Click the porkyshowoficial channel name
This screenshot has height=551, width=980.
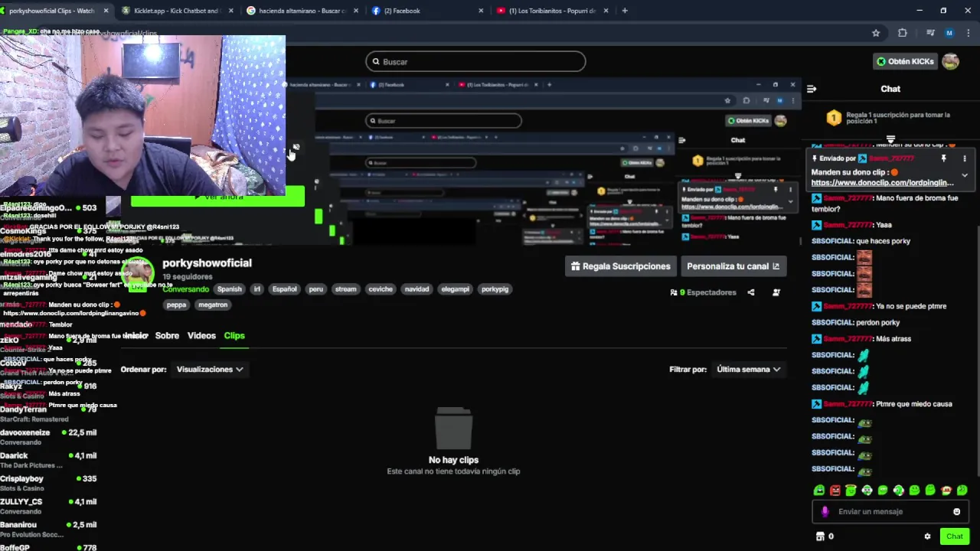click(x=207, y=263)
